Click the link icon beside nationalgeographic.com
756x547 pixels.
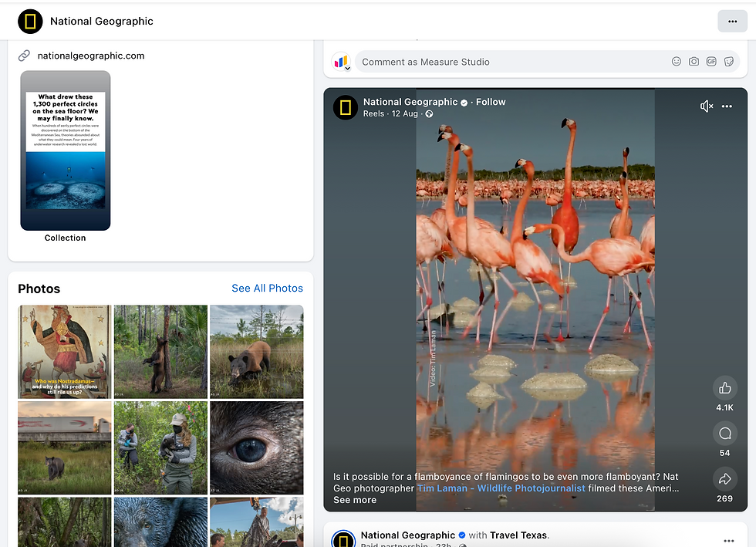[x=24, y=56]
